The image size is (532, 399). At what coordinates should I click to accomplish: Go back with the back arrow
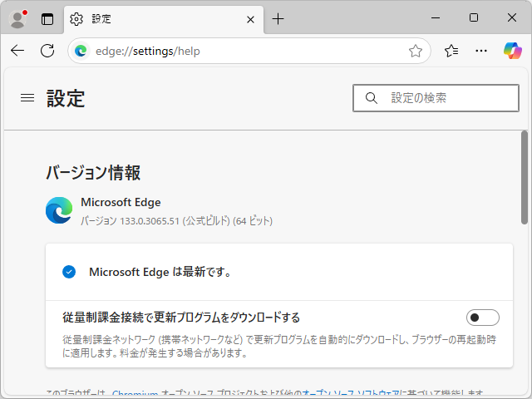[17, 51]
